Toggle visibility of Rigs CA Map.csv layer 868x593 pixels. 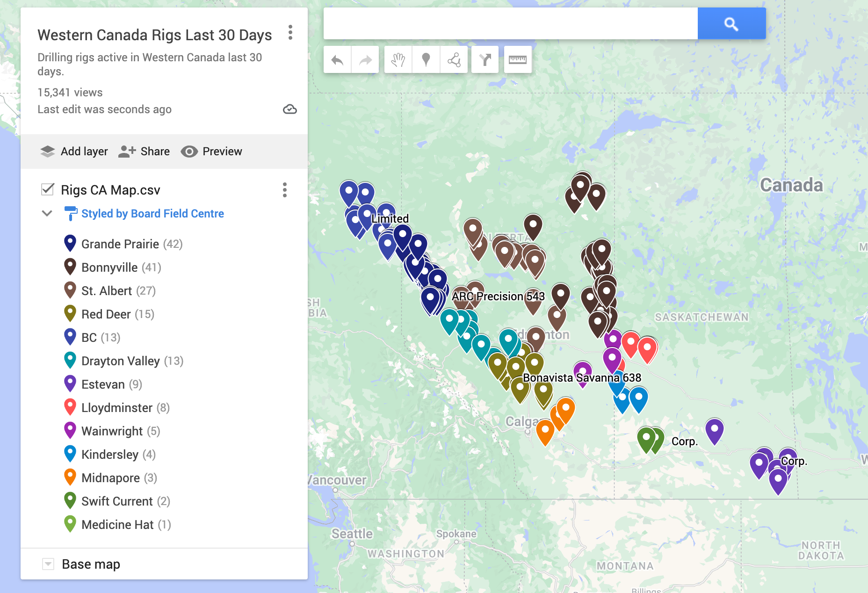pos(46,189)
